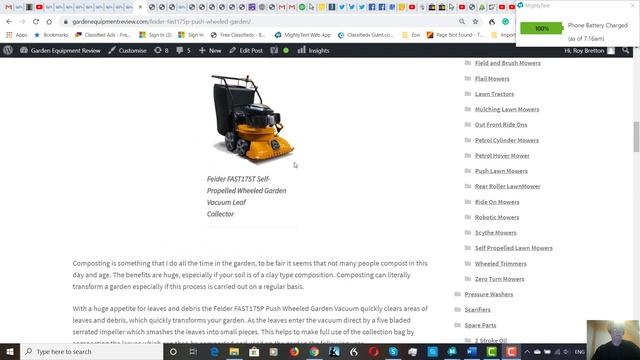The image size is (640, 360).
Task: Switch to Chrome on the taskbar
Action: (314, 351)
